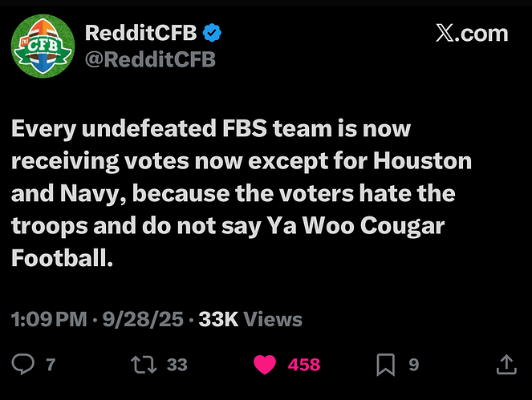Click the reply speech bubble icon
The image size is (532, 400).
click(x=25, y=365)
